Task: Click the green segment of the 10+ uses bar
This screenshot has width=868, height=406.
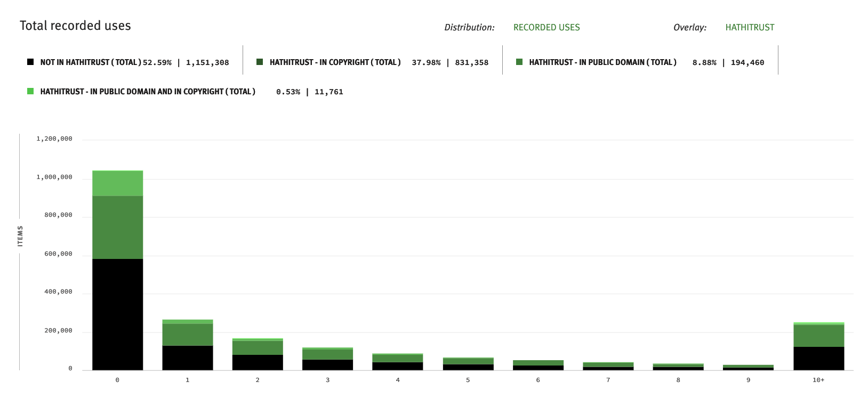Action: [x=818, y=336]
